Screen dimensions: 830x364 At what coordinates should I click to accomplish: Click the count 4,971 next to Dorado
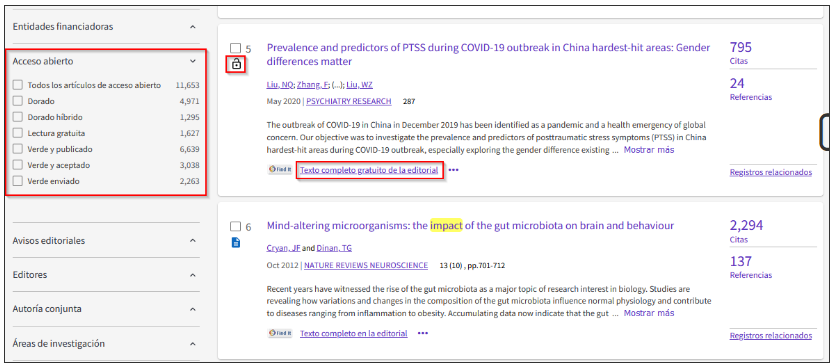190,101
